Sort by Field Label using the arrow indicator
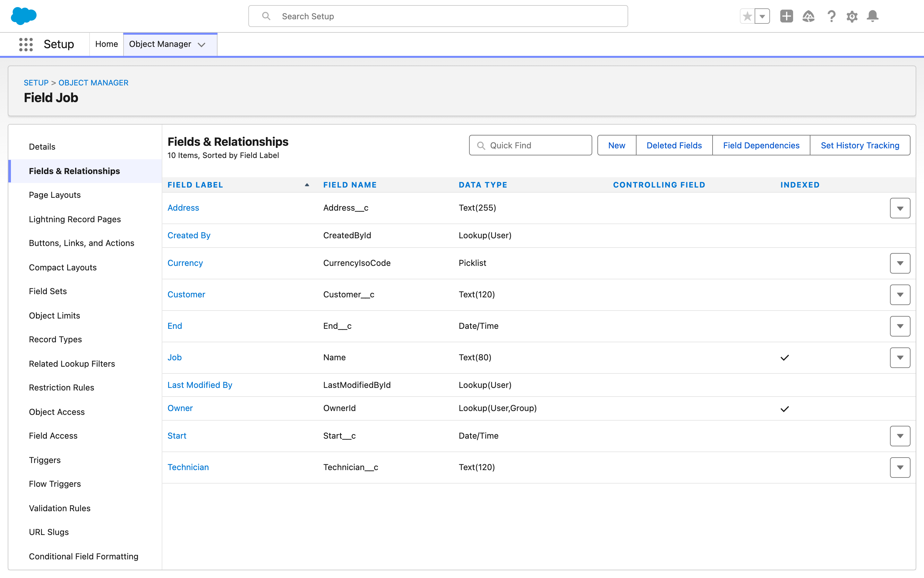Viewport: 924px width, 578px height. (307, 185)
